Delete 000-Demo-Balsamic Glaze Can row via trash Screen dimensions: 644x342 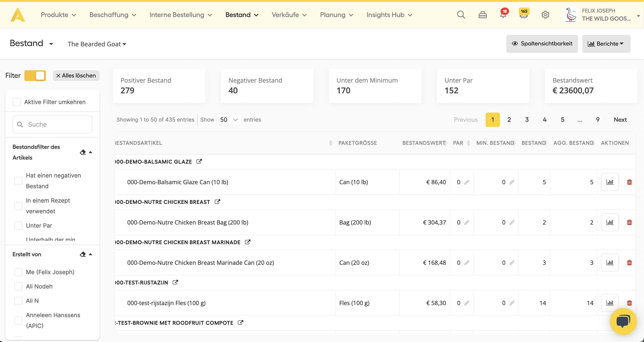[629, 182]
